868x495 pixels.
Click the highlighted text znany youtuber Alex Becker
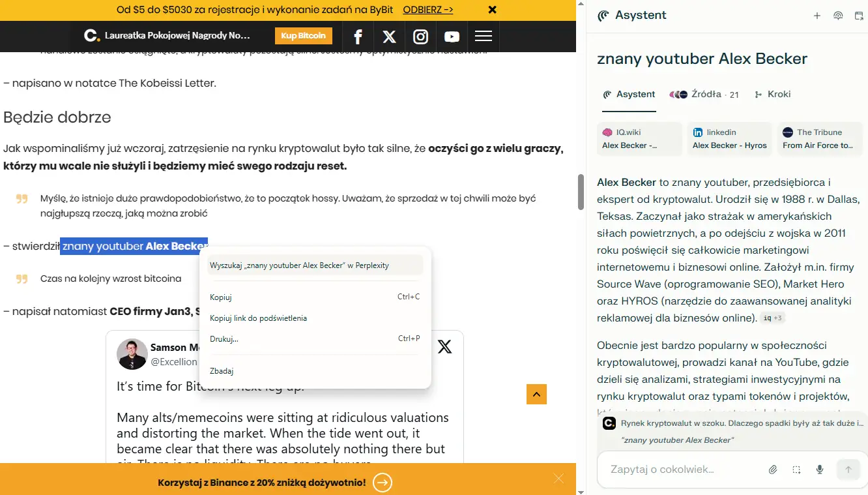pyautogui.click(x=134, y=246)
